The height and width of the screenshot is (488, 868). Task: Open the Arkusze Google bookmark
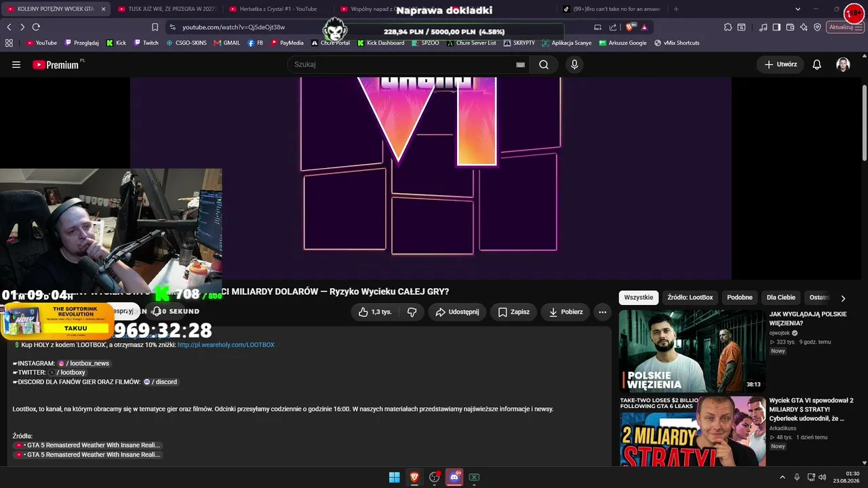623,43
